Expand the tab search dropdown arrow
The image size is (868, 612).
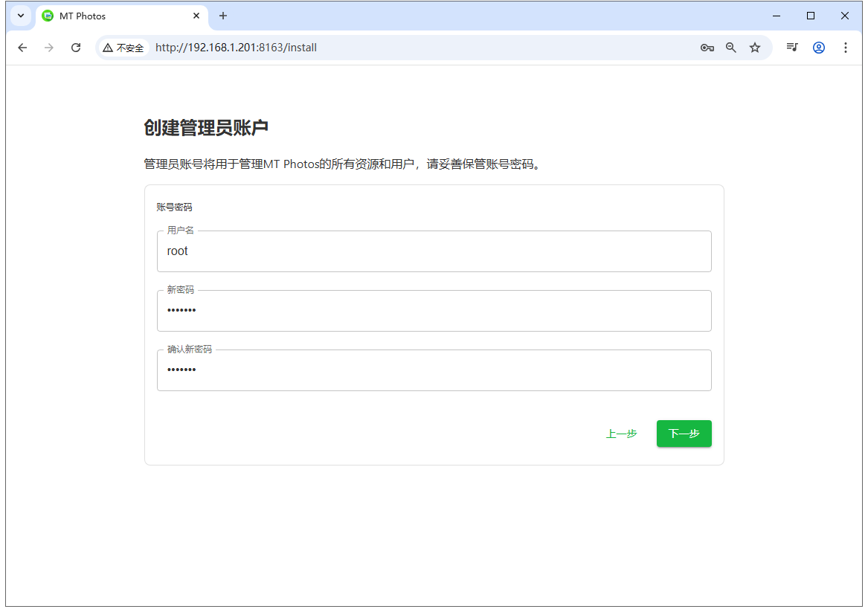(x=21, y=16)
